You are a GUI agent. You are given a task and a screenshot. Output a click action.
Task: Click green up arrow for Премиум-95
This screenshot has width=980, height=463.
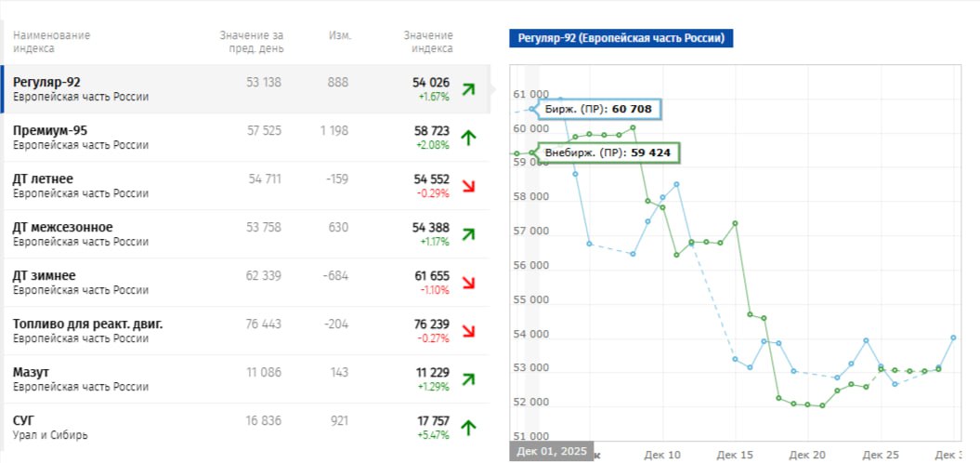[x=468, y=138]
